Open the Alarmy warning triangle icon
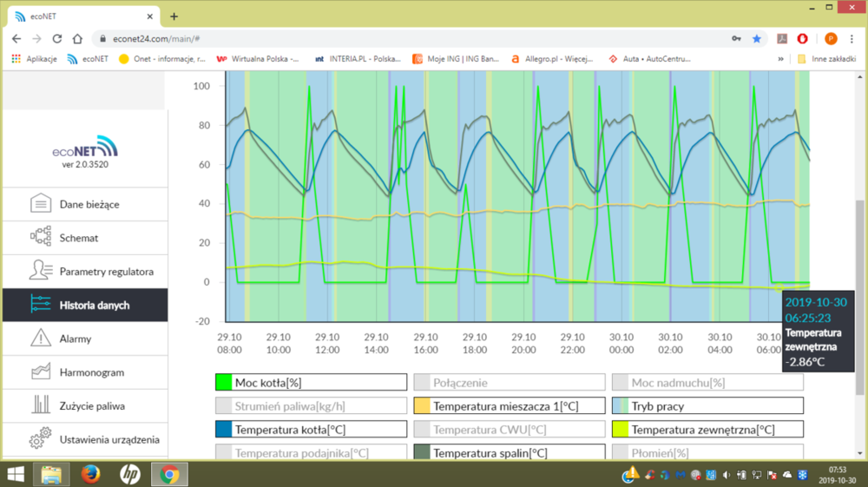This screenshot has width=868, height=487. coord(40,339)
